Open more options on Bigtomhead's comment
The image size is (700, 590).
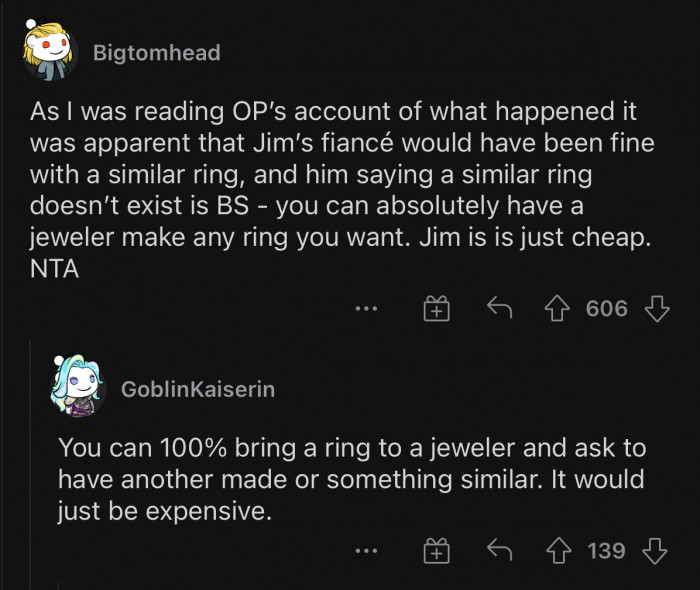pos(367,309)
